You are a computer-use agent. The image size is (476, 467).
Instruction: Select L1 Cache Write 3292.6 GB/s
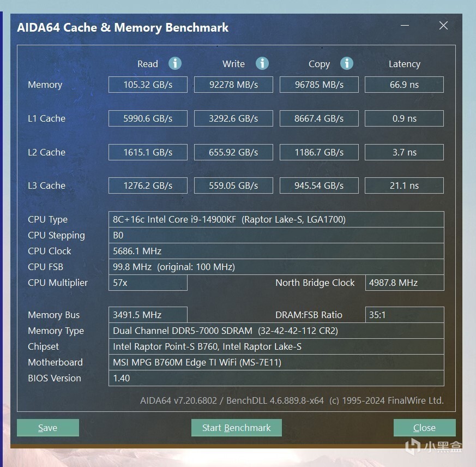point(233,118)
